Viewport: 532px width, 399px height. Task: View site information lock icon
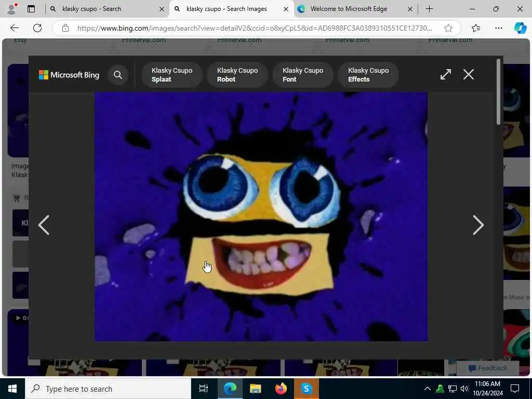coord(65,28)
